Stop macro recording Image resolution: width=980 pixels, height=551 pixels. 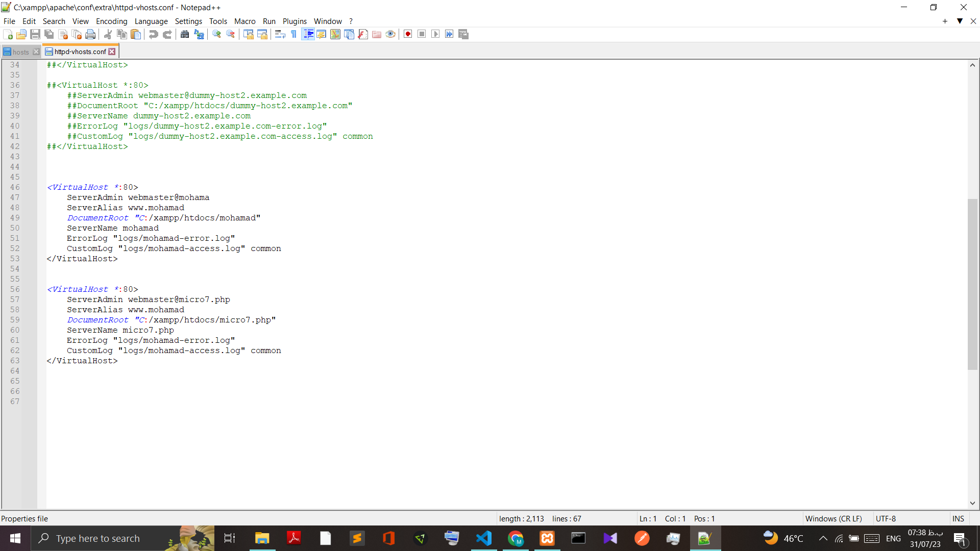422,34
